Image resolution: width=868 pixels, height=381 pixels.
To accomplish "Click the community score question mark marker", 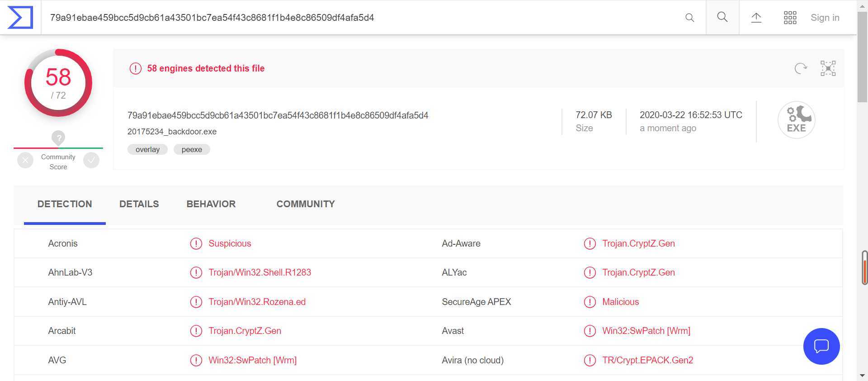I will (x=58, y=138).
